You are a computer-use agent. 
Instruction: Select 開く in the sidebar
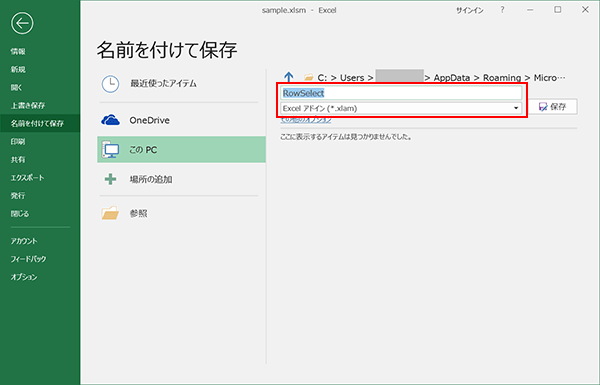click(x=16, y=87)
